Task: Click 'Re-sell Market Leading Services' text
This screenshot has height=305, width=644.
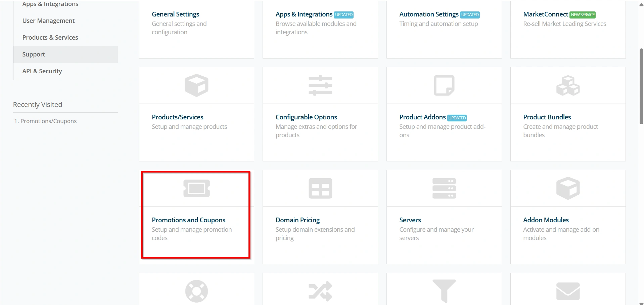Action: (x=565, y=24)
